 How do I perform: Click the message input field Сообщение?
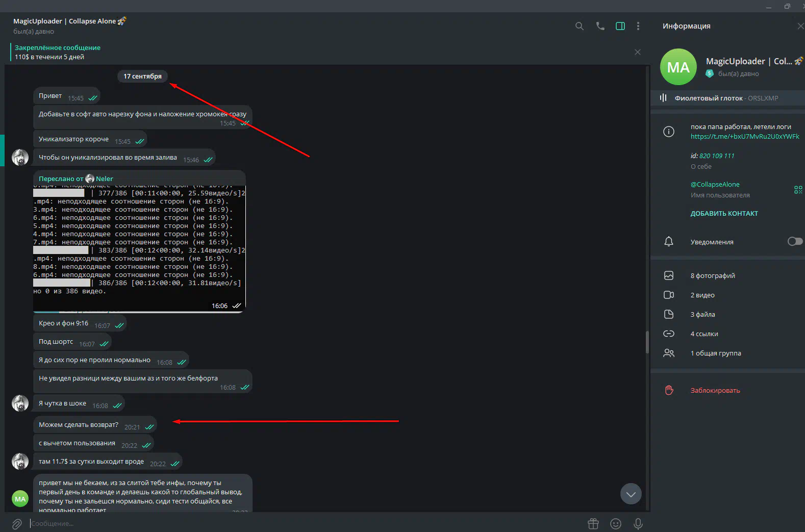pos(306,524)
